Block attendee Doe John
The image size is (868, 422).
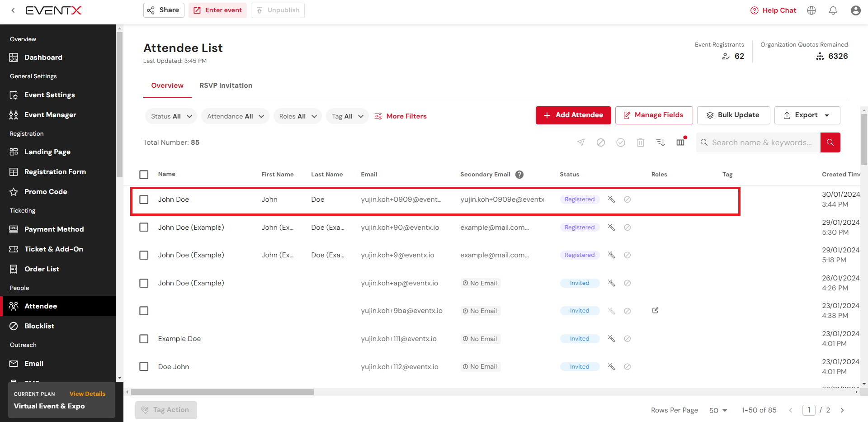[x=627, y=367]
